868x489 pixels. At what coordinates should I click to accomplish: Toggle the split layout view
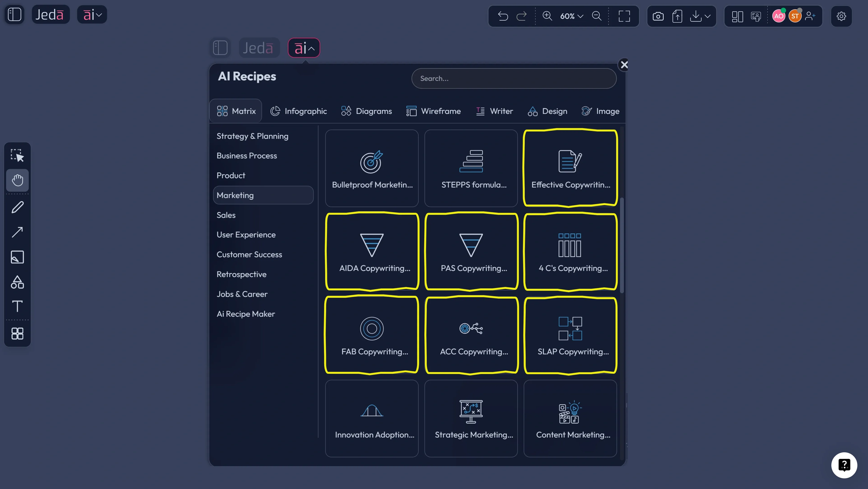tap(737, 16)
